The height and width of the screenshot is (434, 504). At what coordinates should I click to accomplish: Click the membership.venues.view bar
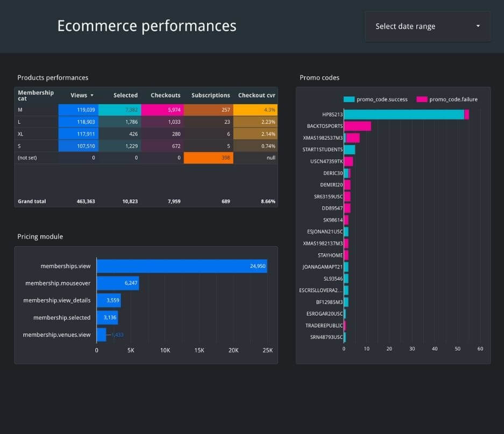(101, 335)
